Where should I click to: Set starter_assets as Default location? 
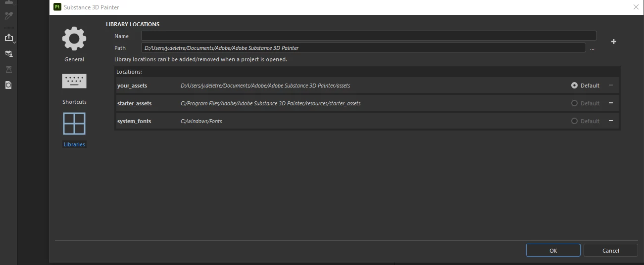[574, 103]
